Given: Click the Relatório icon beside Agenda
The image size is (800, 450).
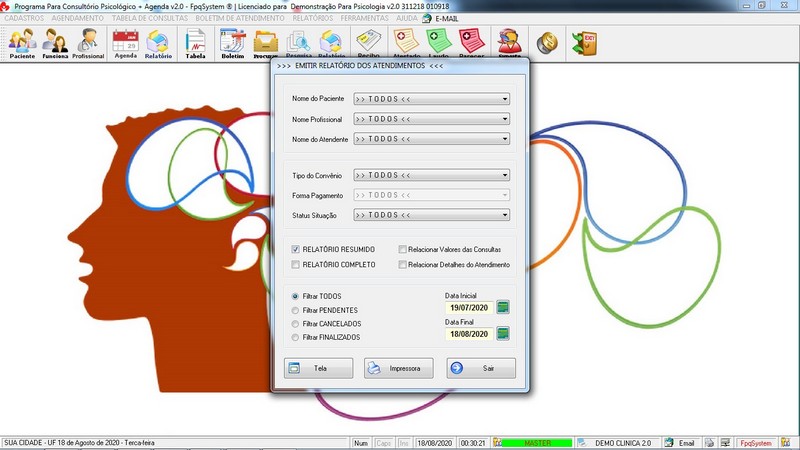Looking at the screenshot, I should coord(158,43).
